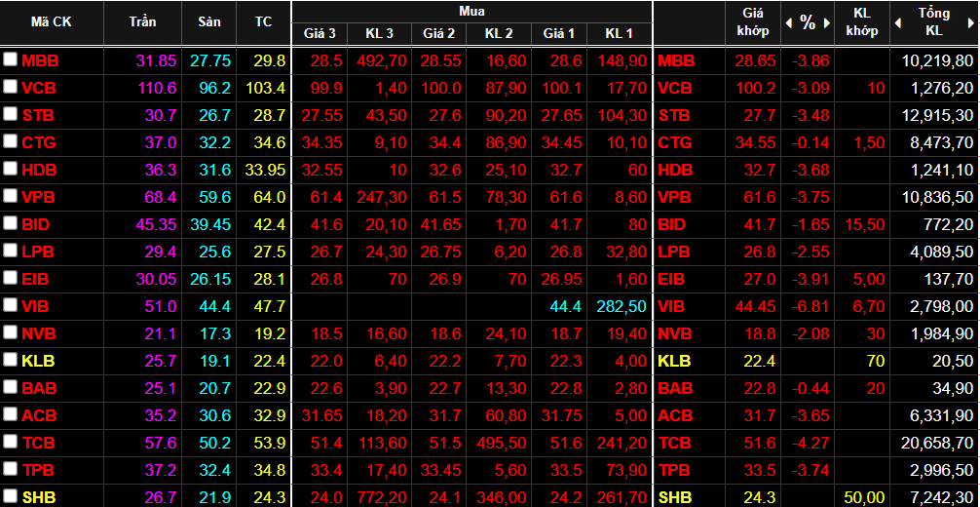The height and width of the screenshot is (507, 980).
Task: Click the KL khớp column header
Action: [x=862, y=22]
